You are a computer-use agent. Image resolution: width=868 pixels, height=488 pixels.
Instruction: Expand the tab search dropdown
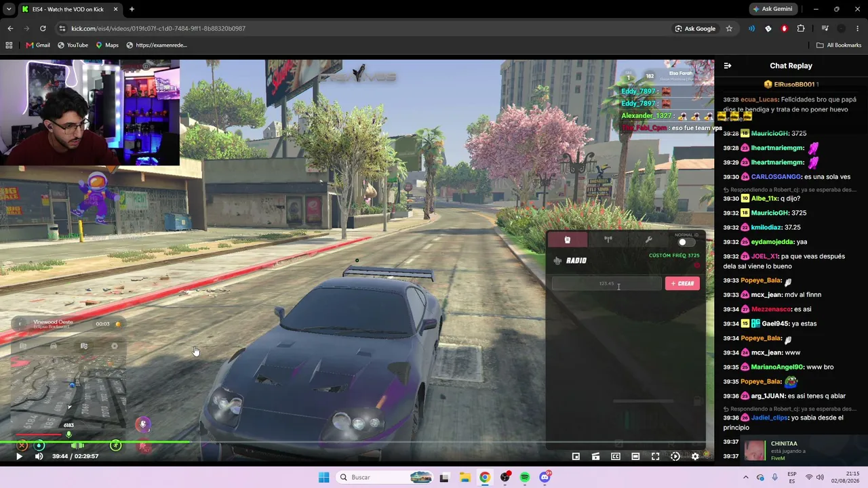[9, 9]
